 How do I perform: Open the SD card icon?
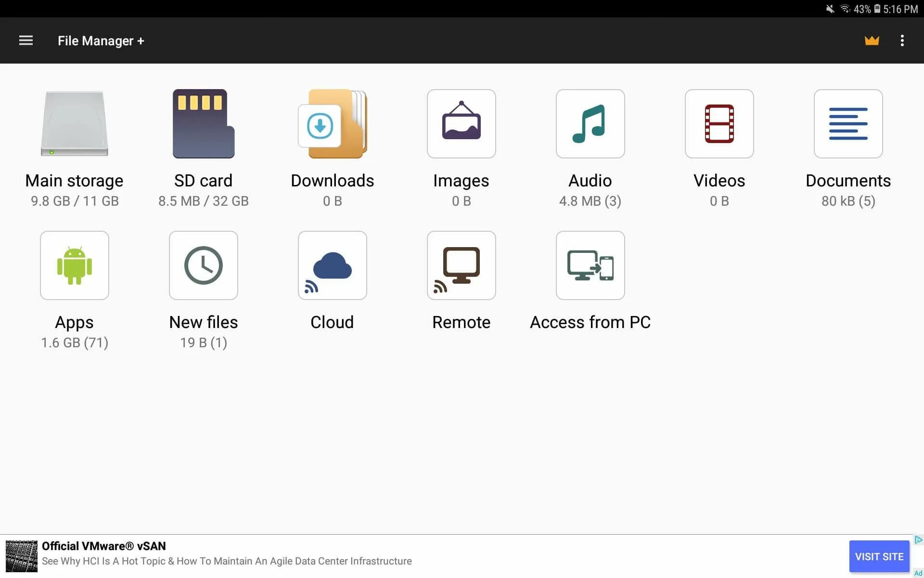click(204, 124)
